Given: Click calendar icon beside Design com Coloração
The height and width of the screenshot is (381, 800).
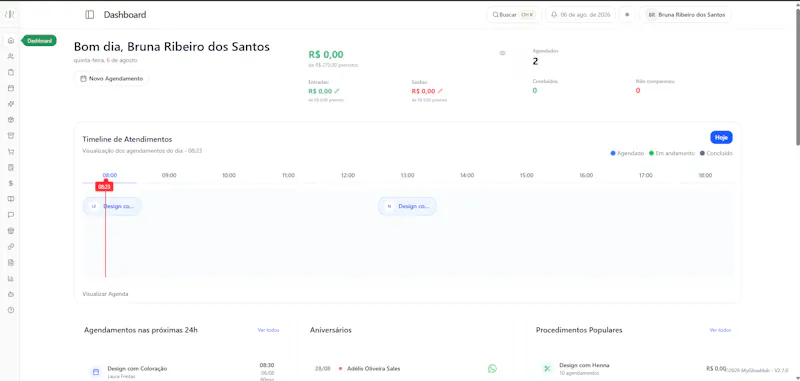Looking at the screenshot, I should click(x=95, y=371).
